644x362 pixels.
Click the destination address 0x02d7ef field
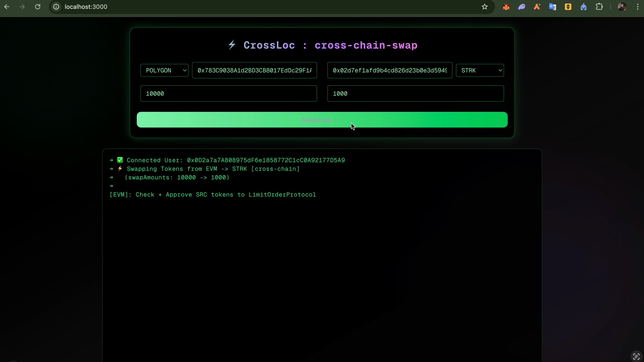coord(389,70)
